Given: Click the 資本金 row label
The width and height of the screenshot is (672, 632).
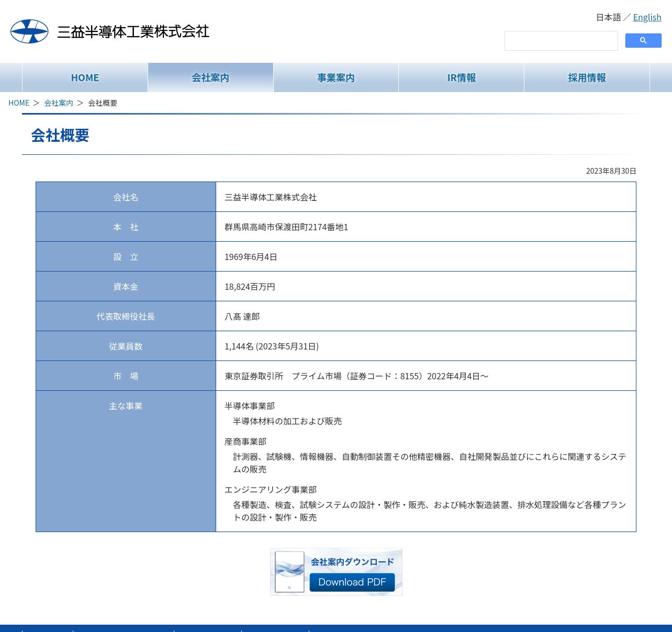Looking at the screenshot, I should pyautogui.click(x=126, y=287).
